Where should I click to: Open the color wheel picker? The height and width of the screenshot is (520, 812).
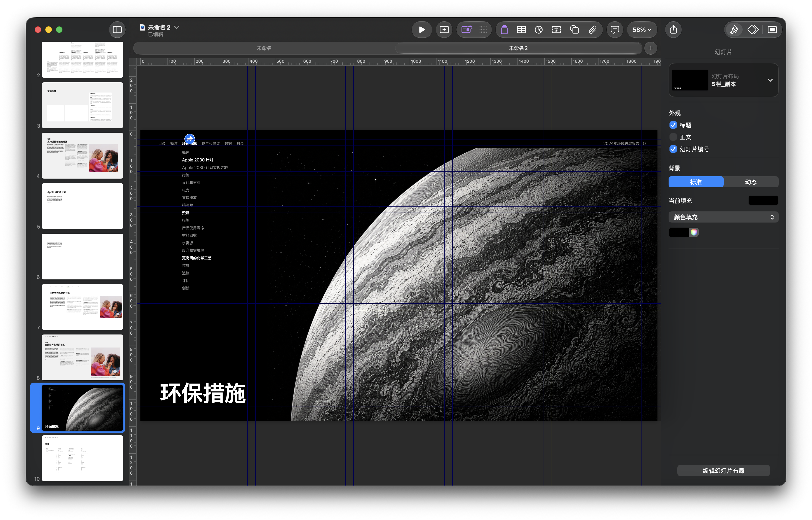coord(694,232)
